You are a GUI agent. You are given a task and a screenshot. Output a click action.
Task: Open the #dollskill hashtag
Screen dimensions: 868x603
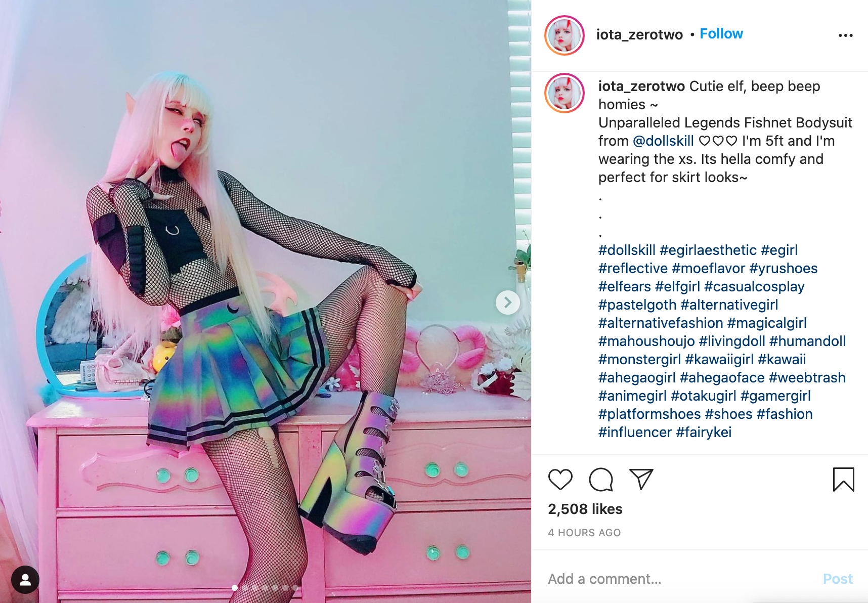(627, 250)
